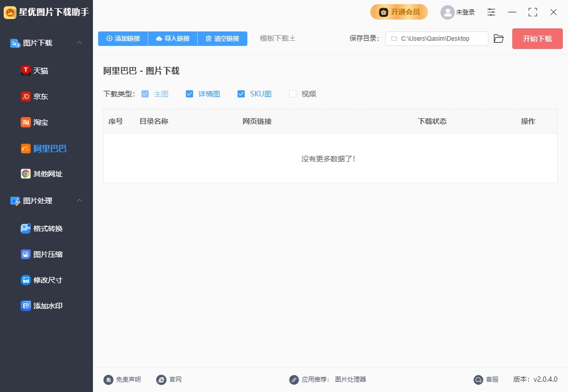
Task: Click the Taobao (淘宝) orange icon
Action: pos(26,122)
